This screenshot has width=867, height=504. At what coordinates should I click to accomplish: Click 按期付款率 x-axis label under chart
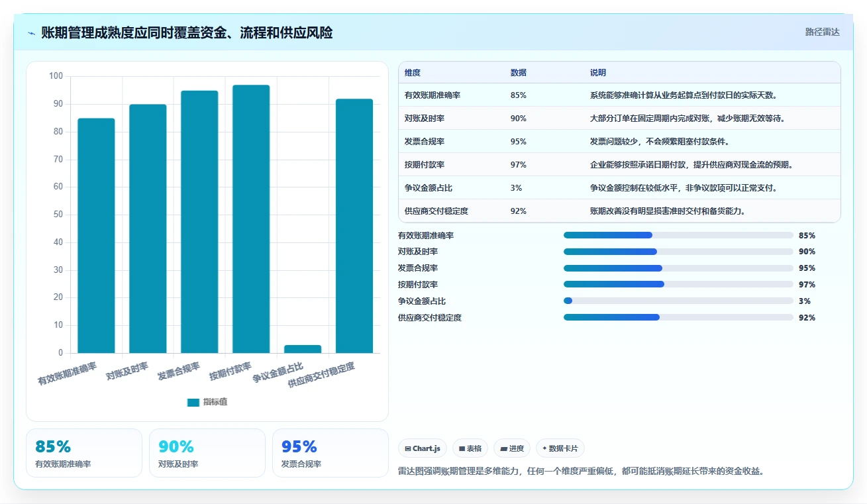tap(230, 371)
